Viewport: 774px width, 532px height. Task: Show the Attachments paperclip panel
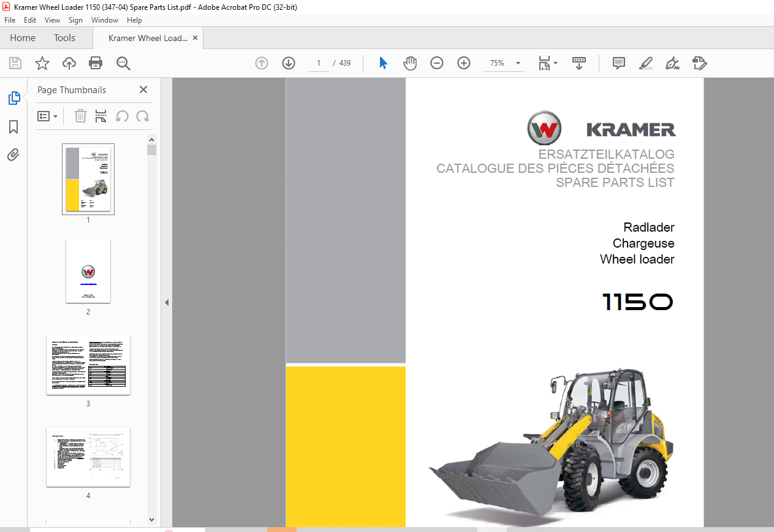[x=13, y=154]
